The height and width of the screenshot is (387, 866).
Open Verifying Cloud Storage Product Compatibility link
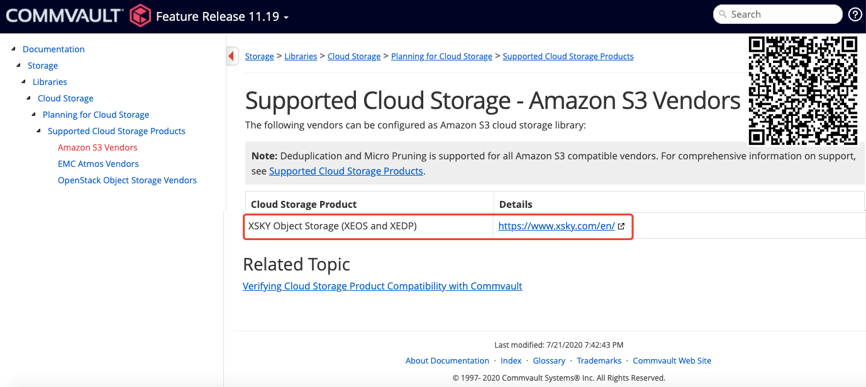click(x=382, y=286)
